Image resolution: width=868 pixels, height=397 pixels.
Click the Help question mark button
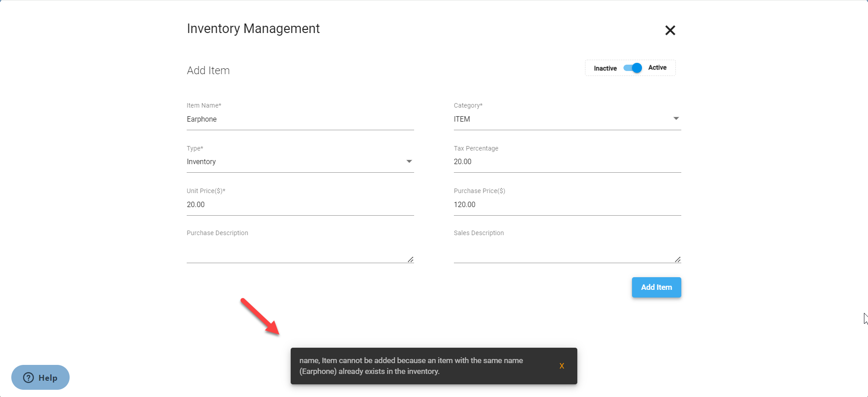tap(40, 378)
